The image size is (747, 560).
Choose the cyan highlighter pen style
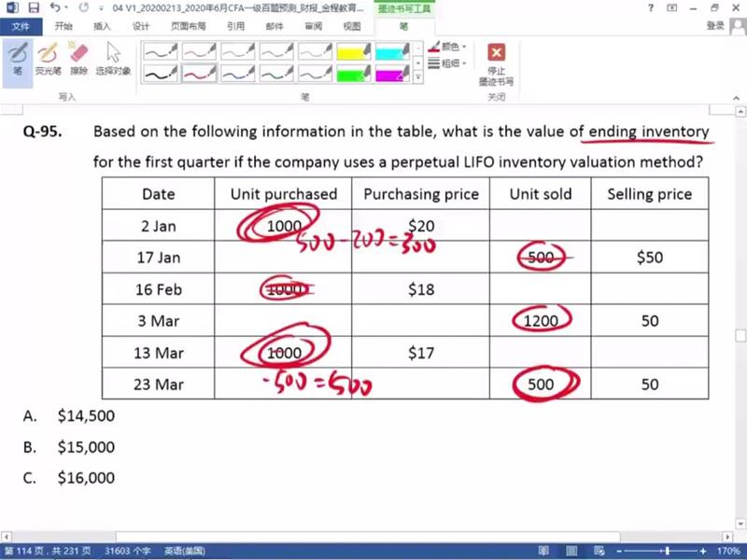tap(393, 51)
